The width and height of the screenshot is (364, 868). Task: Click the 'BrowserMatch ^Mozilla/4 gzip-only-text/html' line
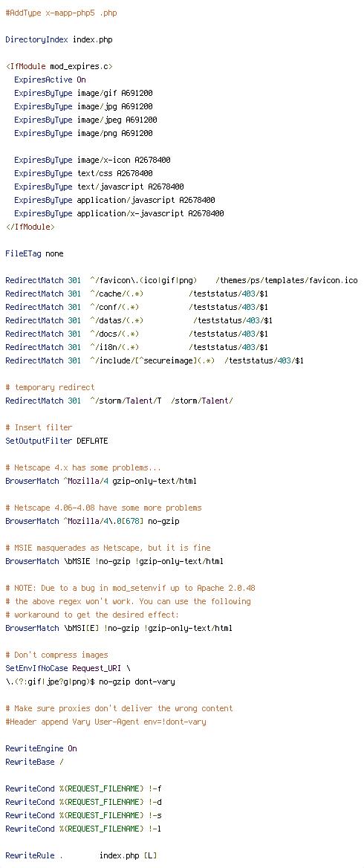101,481
